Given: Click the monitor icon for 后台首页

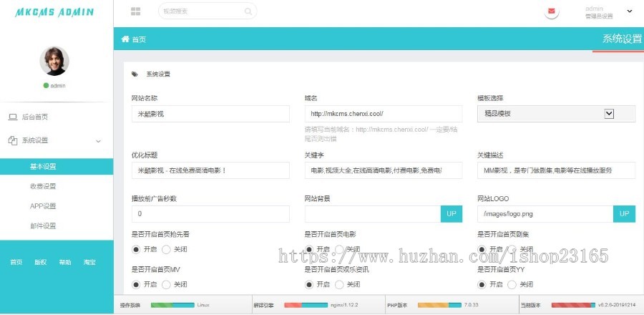Looking at the screenshot, I should click(12, 117).
